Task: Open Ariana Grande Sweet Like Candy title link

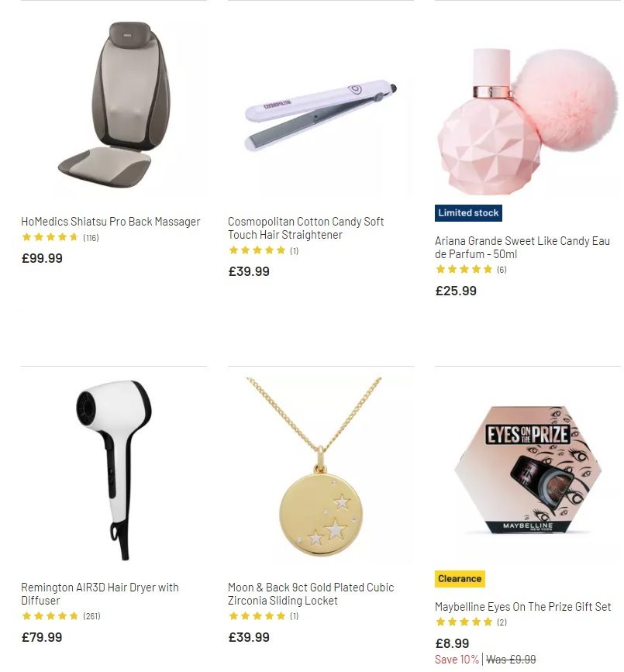Action: pyautogui.click(x=522, y=247)
